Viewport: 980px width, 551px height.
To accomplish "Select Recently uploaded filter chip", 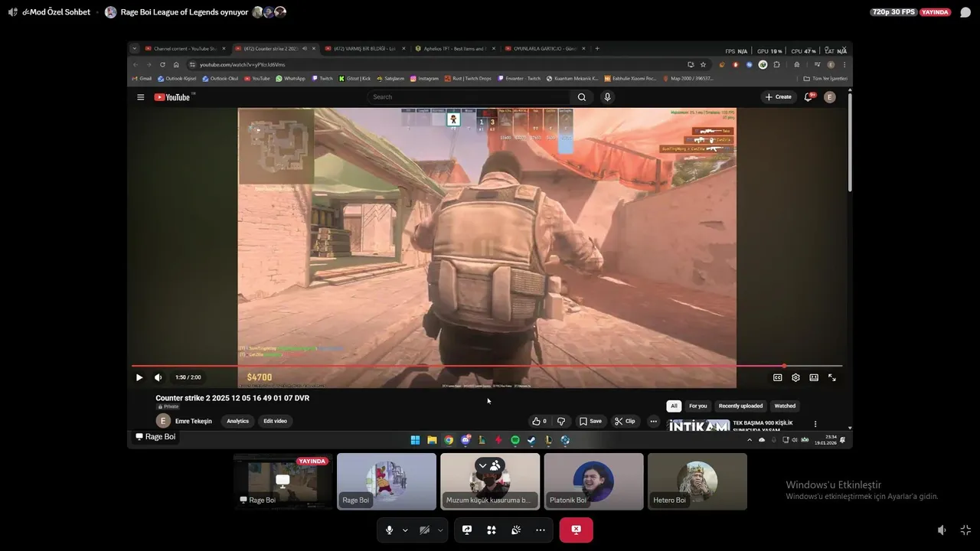I will [x=740, y=406].
